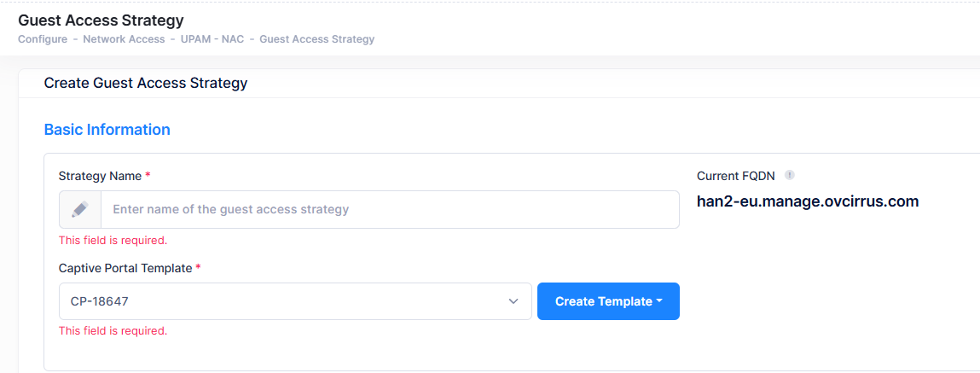This screenshot has width=980, height=373.
Task: Click the chevron arrow in template selector
Action: 513,301
